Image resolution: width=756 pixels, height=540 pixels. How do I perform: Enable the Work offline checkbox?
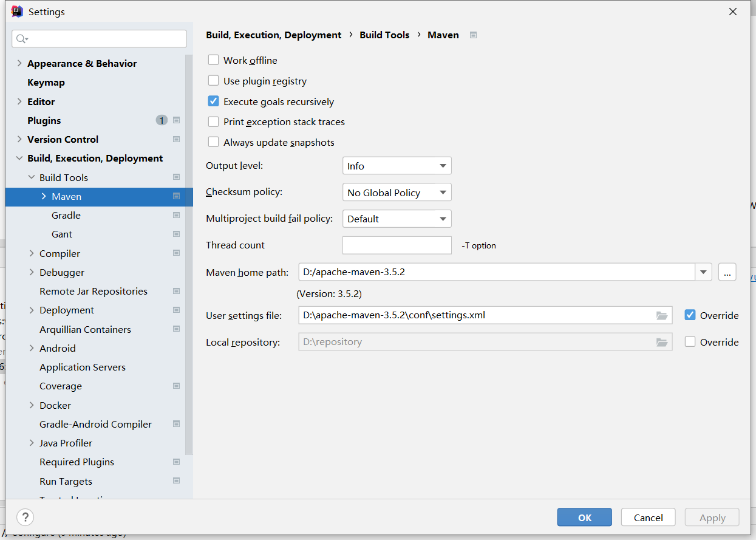pos(214,60)
